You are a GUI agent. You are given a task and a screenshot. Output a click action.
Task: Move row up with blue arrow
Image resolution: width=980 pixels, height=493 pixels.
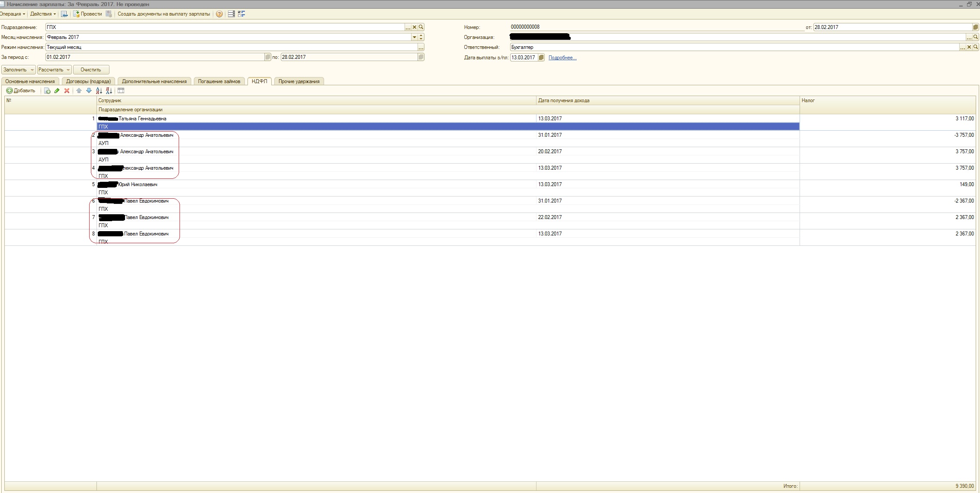pos(79,90)
